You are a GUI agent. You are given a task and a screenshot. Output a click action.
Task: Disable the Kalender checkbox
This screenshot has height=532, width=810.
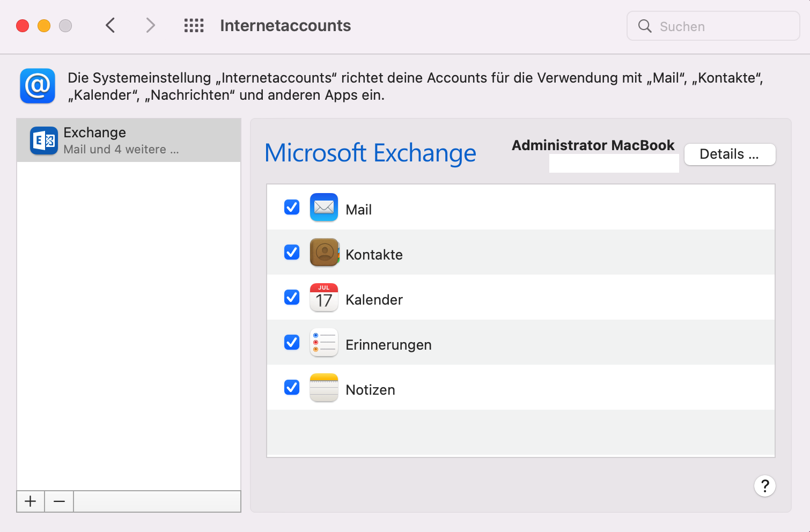[x=292, y=297]
